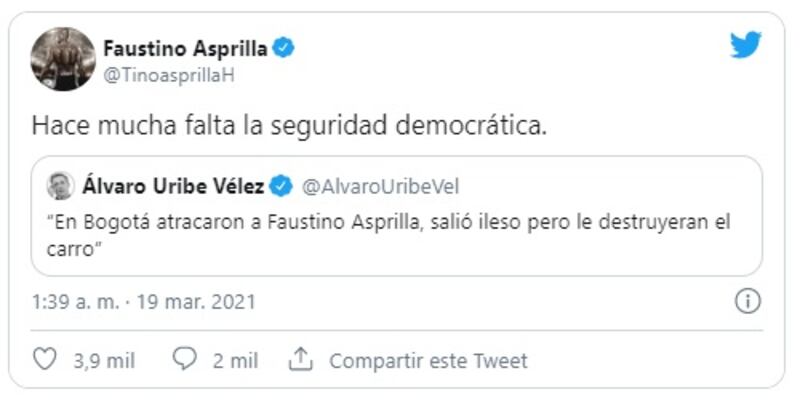Click the 3,9 mil likes count
This screenshot has height=416, width=800.
[104, 360]
